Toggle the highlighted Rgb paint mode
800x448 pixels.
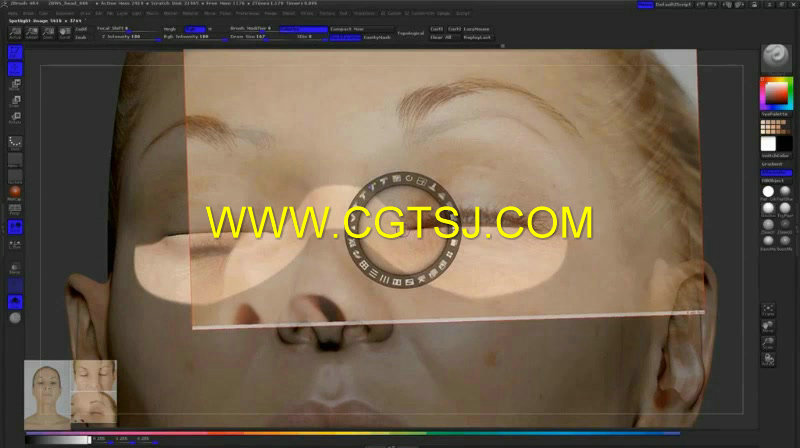194,29
